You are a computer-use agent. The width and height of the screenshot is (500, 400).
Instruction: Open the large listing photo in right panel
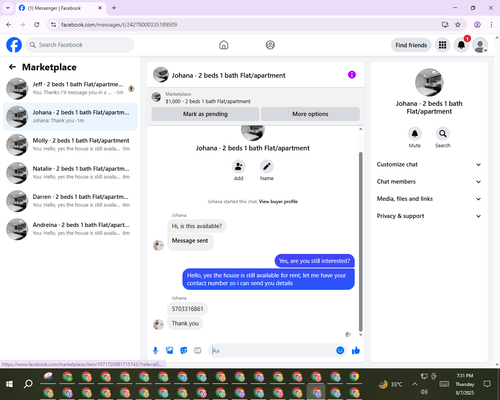point(429,82)
